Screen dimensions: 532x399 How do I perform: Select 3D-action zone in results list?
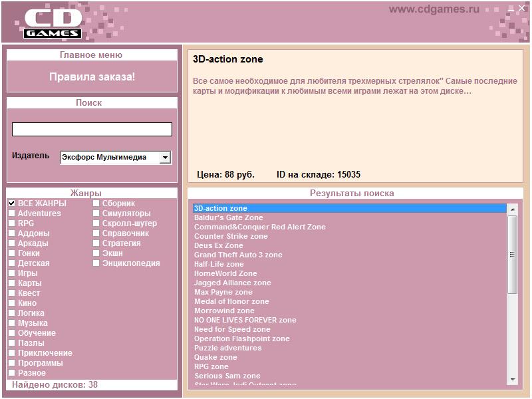350,208
